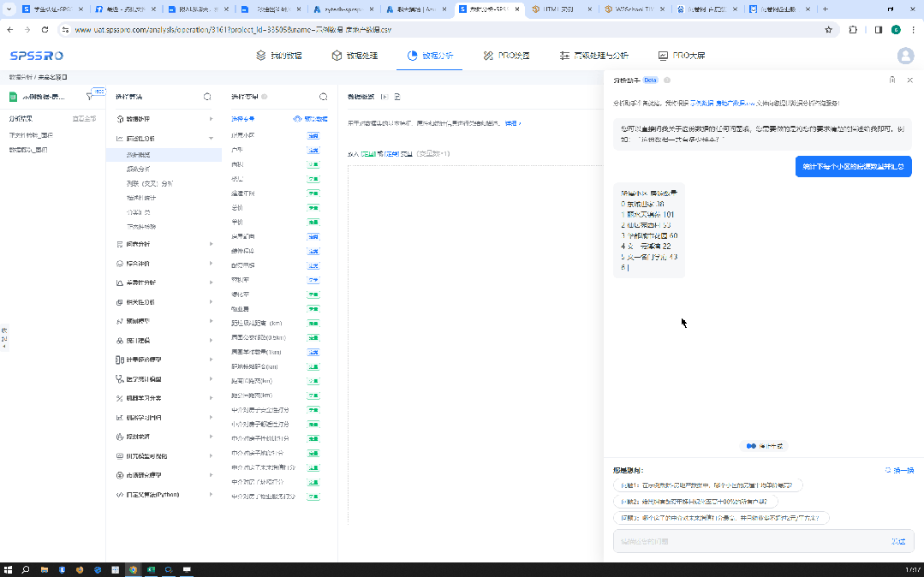The height and width of the screenshot is (577, 924).
Task: Open the PRO大屏 tab
Action: click(682, 56)
